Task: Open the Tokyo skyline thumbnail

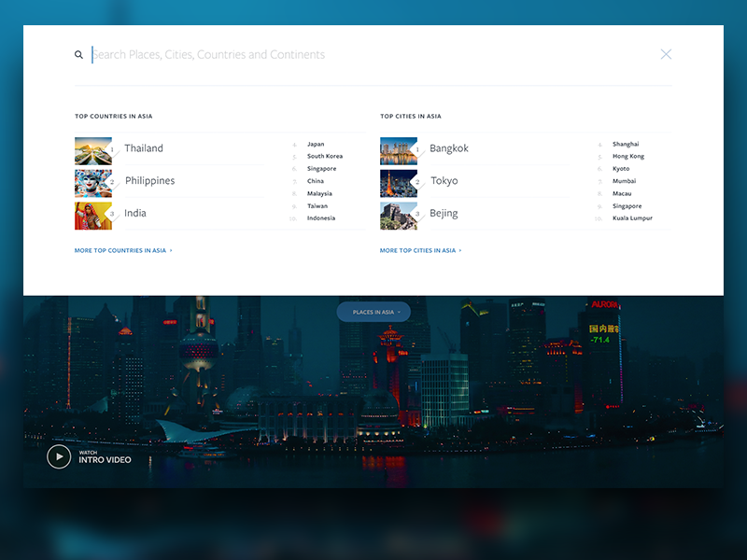Action: point(399,180)
